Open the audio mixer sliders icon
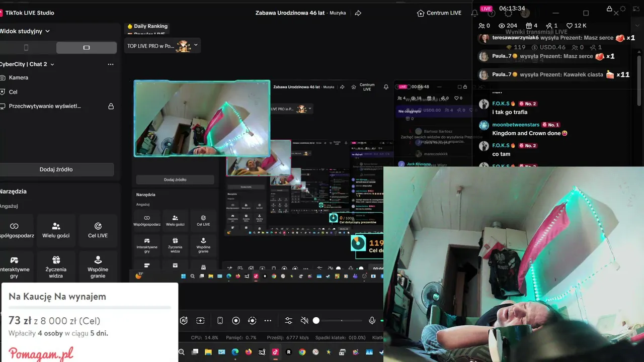 (288, 321)
